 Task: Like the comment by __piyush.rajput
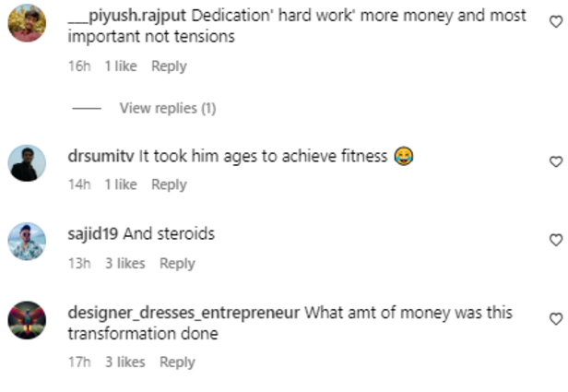(555, 21)
